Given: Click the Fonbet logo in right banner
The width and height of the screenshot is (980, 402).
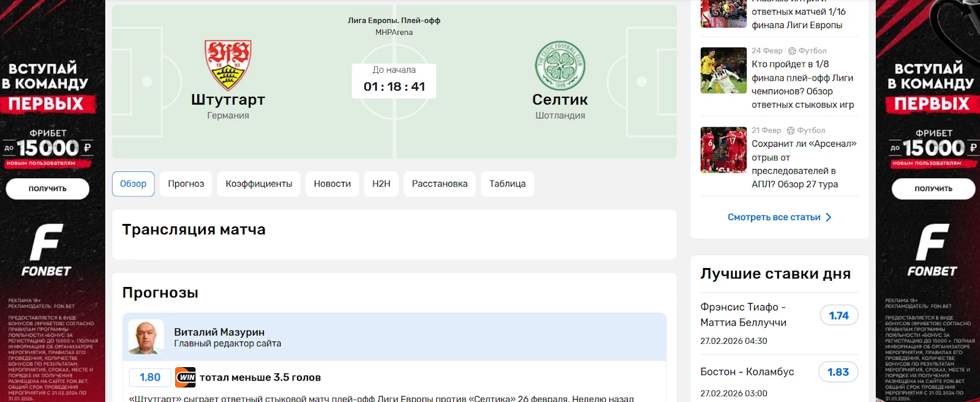Looking at the screenshot, I should pos(932,251).
